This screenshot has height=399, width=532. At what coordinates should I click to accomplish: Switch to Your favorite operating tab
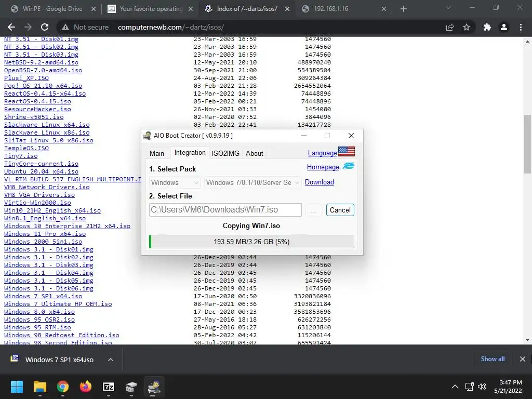tap(151, 9)
